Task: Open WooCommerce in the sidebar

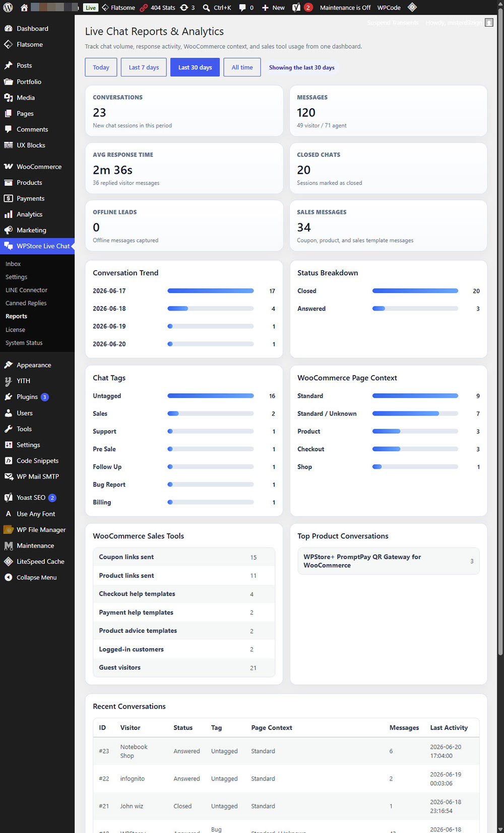Action: (x=37, y=167)
